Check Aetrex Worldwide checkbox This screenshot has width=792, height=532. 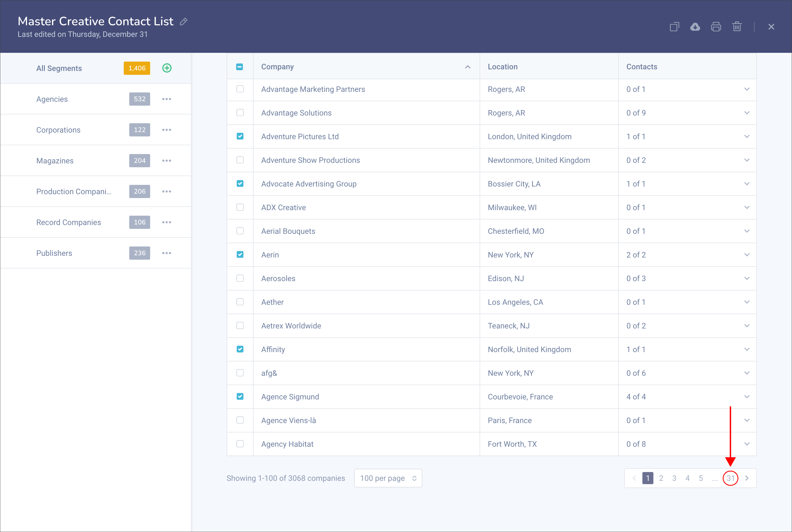(x=240, y=326)
